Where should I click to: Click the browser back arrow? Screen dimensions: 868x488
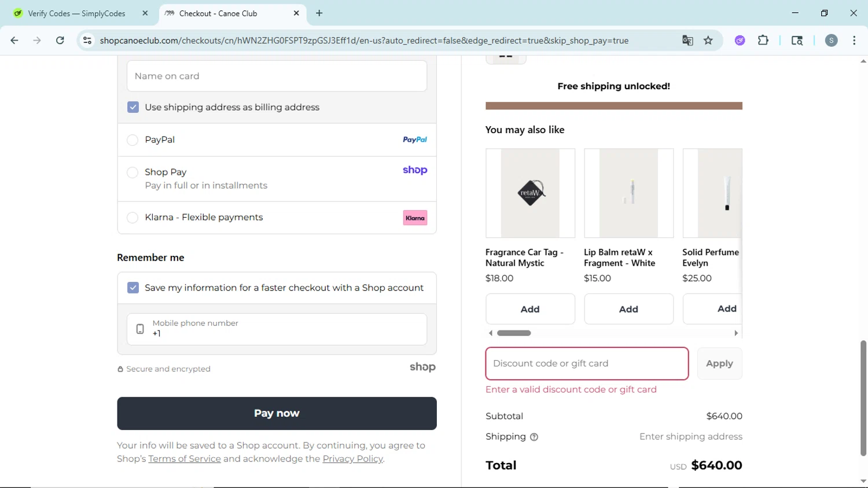pyautogui.click(x=14, y=41)
